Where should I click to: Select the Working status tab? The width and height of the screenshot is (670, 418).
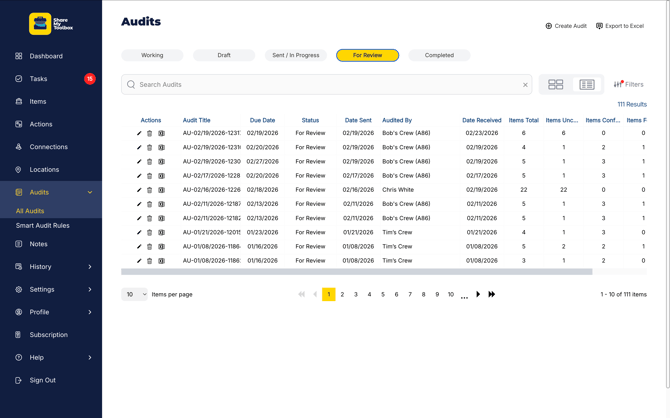tap(152, 55)
